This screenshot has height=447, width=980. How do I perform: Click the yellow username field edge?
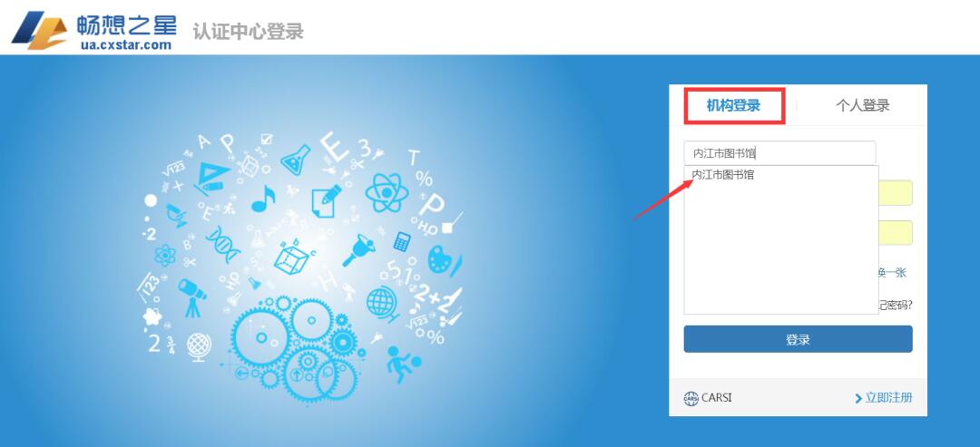pos(896,193)
